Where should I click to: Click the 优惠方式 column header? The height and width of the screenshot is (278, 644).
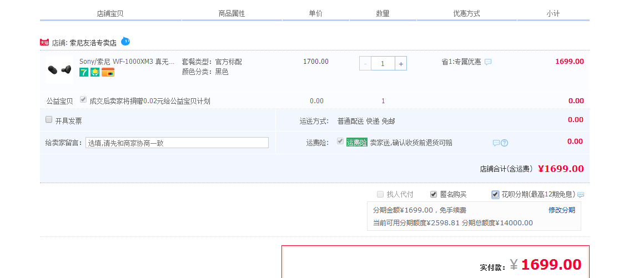[x=466, y=13]
